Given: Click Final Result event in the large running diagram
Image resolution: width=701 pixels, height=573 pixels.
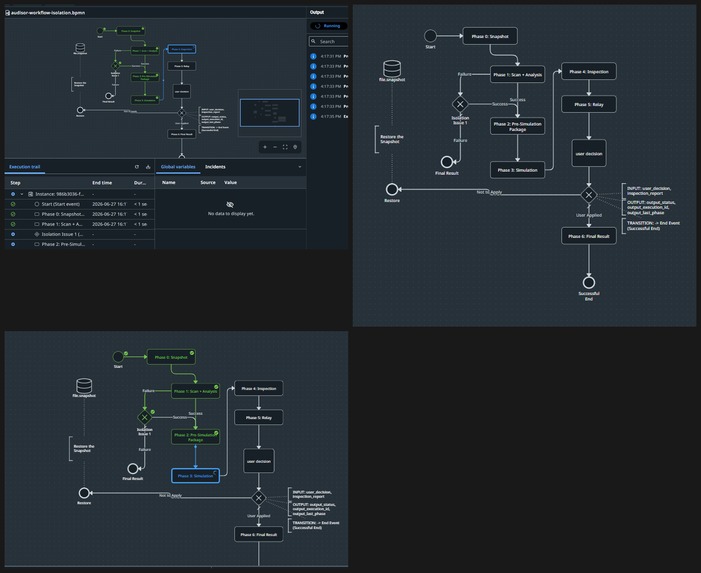Looking at the screenshot, I should point(133,468).
